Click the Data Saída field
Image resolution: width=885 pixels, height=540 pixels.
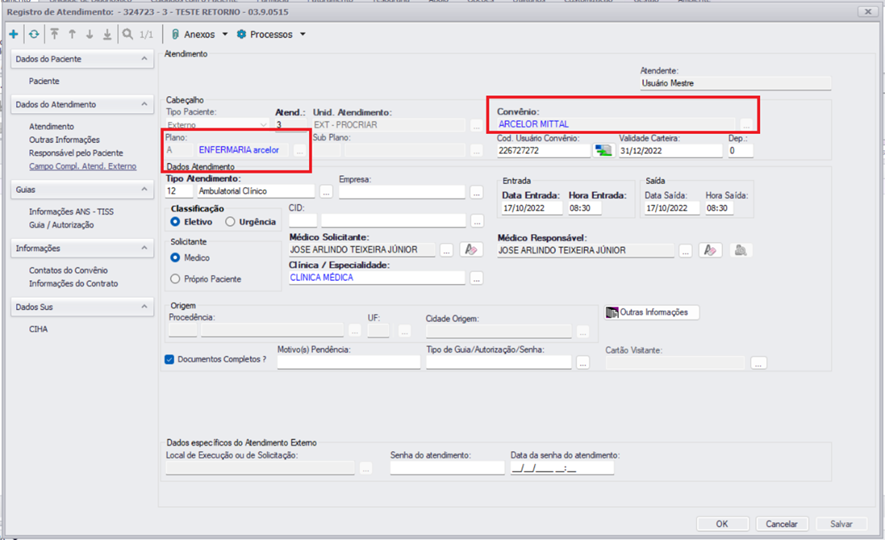click(x=672, y=208)
